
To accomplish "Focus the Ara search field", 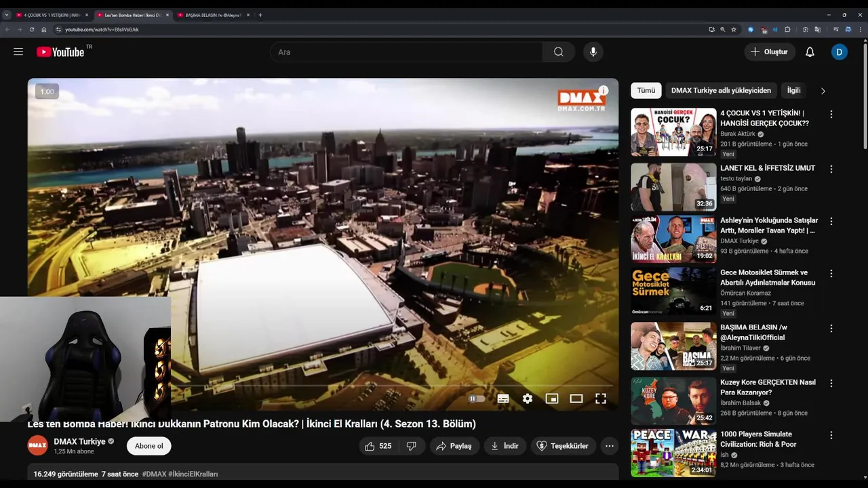I will (x=406, y=52).
